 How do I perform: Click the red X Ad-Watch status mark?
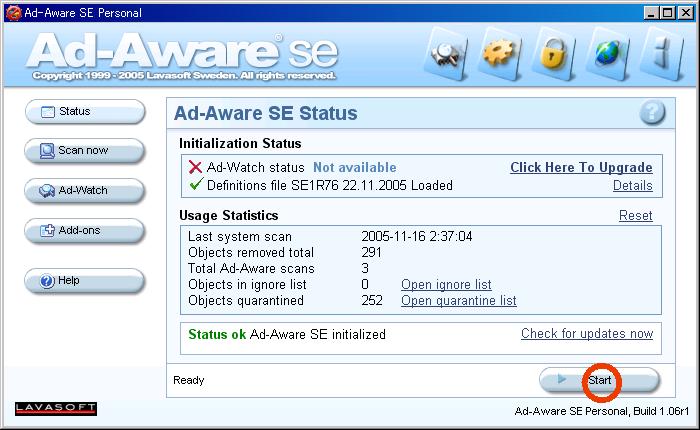coord(195,167)
